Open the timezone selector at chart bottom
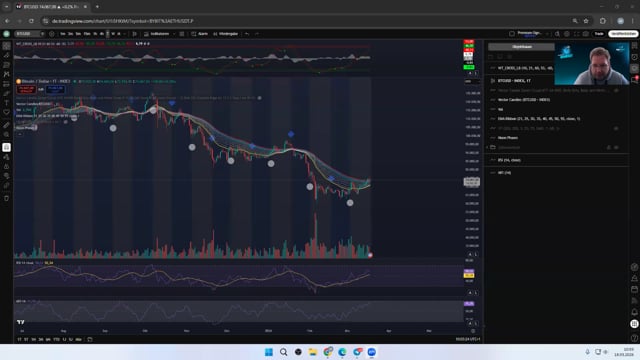 [x=468, y=340]
